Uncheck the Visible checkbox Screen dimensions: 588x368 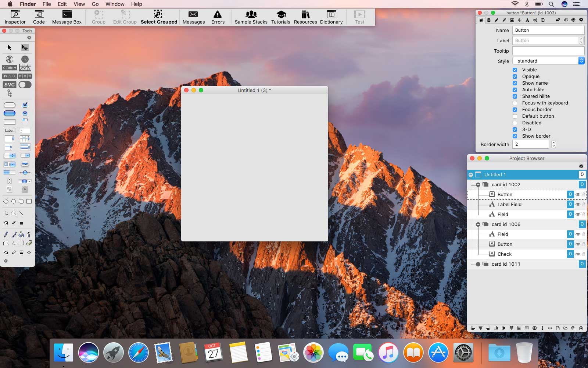click(515, 70)
